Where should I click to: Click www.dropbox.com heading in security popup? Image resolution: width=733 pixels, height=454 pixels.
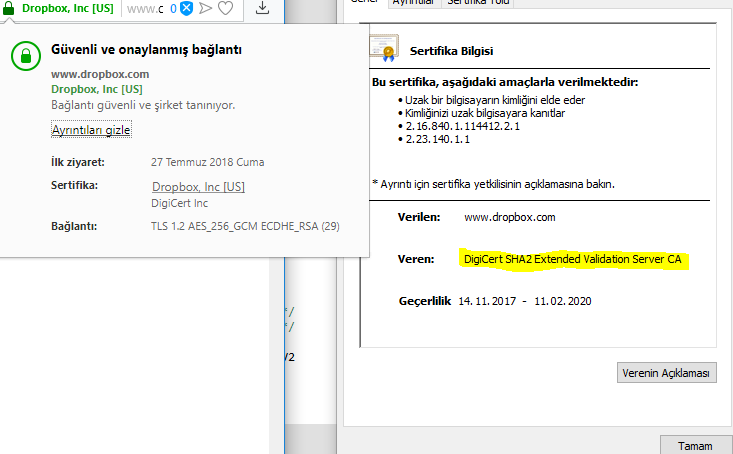point(100,74)
